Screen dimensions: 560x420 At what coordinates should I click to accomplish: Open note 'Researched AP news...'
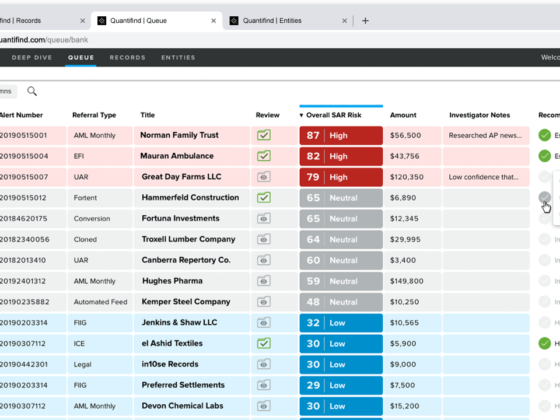485,135
